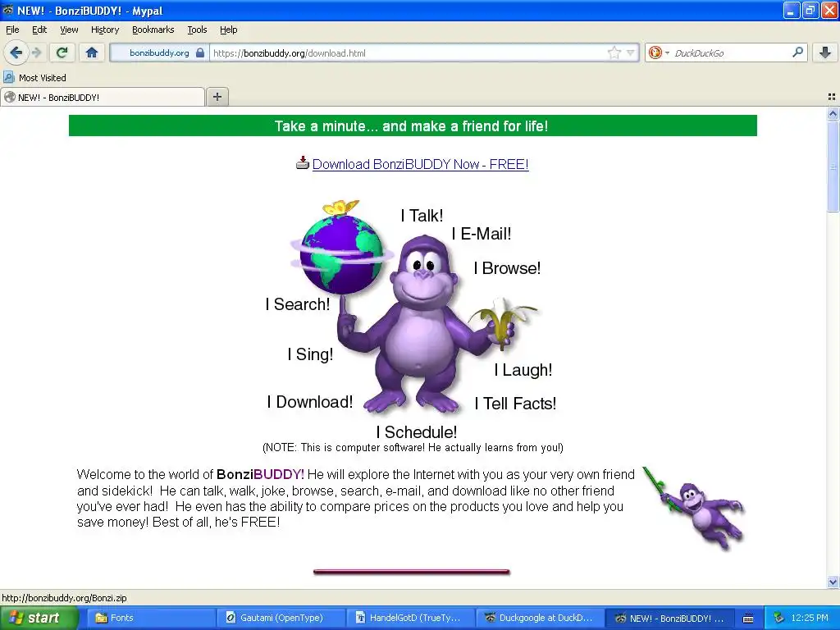This screenshot has width=840, height=630.
Task: Open the Bookmarks menu
Action: pos(153,30)
